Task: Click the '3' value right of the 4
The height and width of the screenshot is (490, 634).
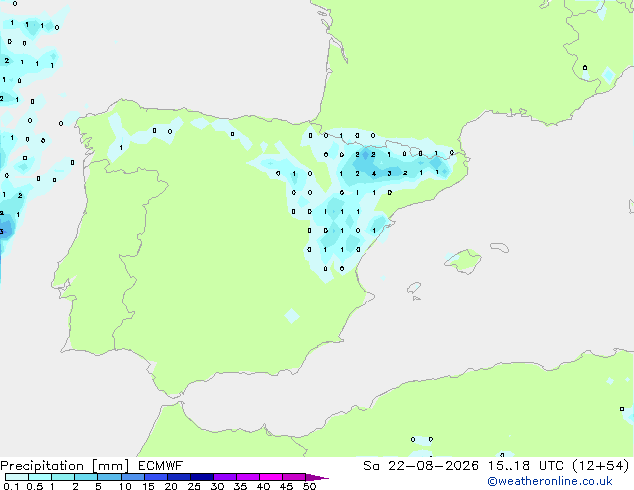Action: click(389, 173)
